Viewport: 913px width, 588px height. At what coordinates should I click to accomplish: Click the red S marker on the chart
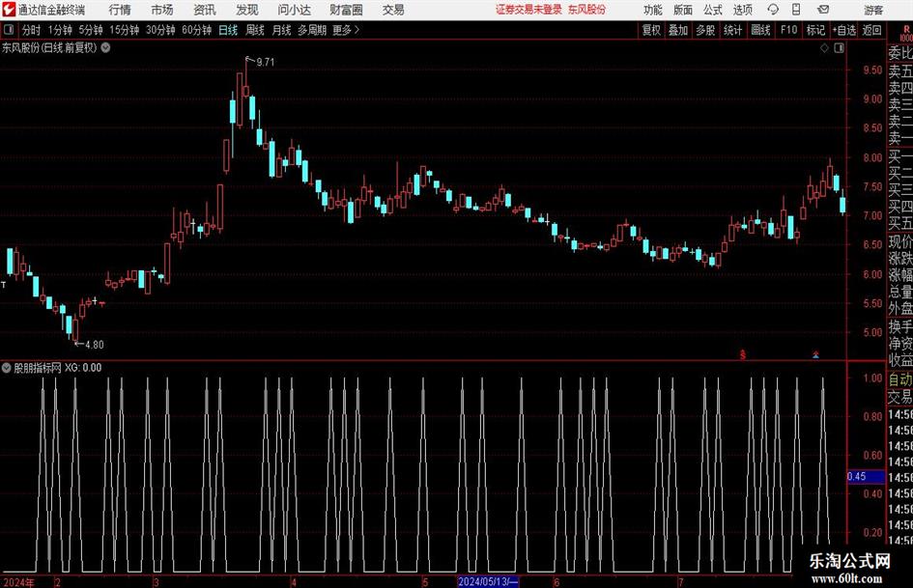tap(742, 354)
